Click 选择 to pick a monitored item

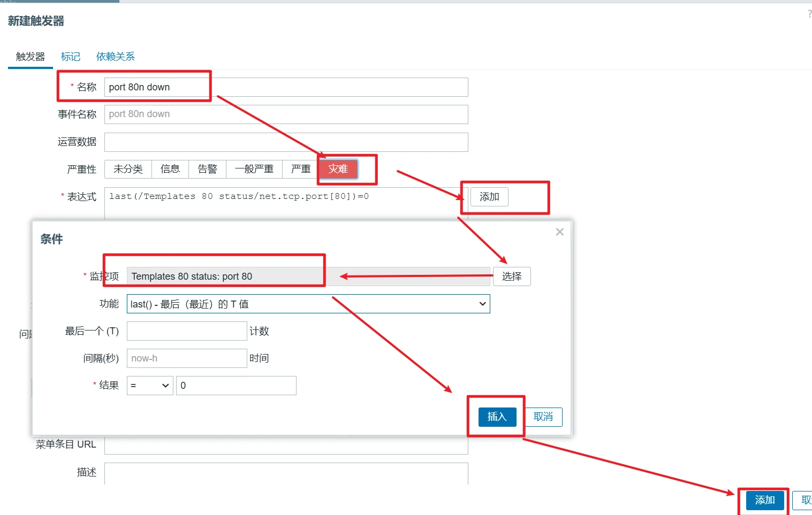[x=511, y=276]
